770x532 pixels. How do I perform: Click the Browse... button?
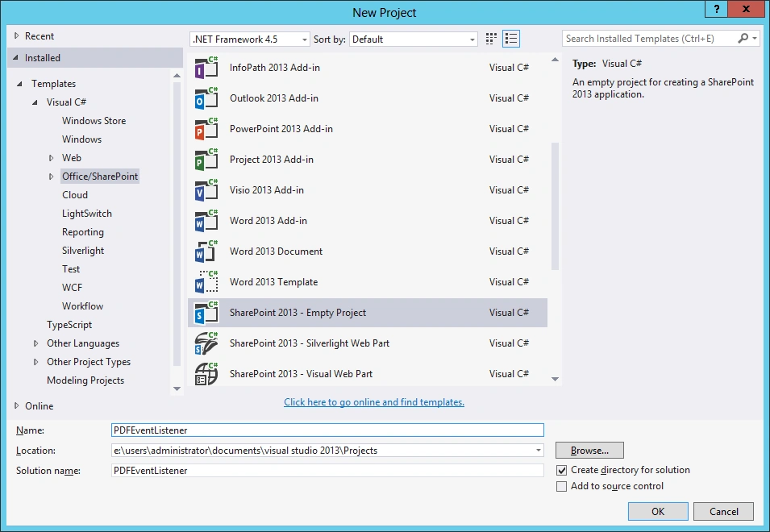589,451
